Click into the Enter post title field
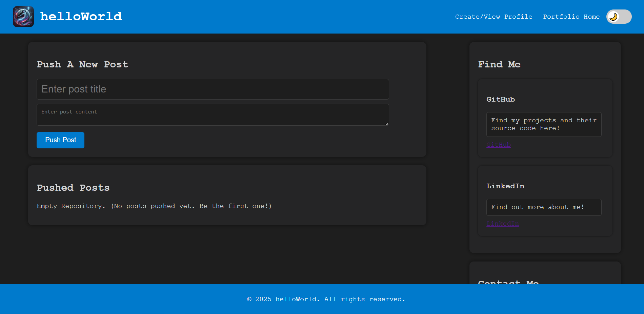The height and width of the screenshot is (314, 644). click(x=213, y=89)
